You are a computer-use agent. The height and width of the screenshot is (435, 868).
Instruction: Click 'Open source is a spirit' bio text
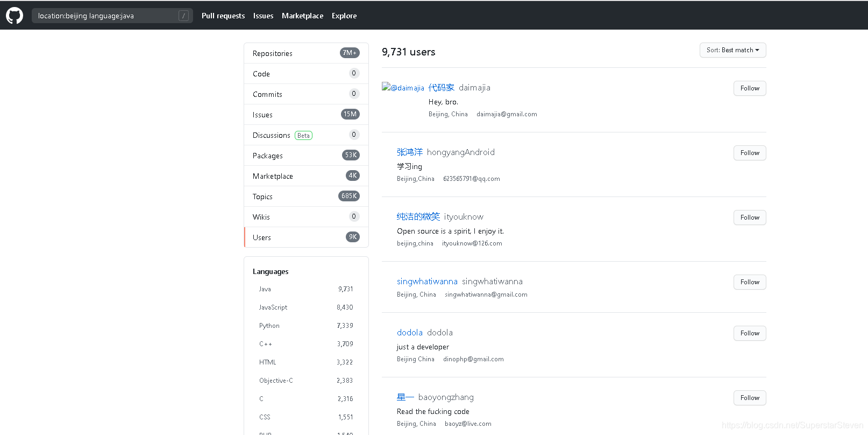[450, 231]
